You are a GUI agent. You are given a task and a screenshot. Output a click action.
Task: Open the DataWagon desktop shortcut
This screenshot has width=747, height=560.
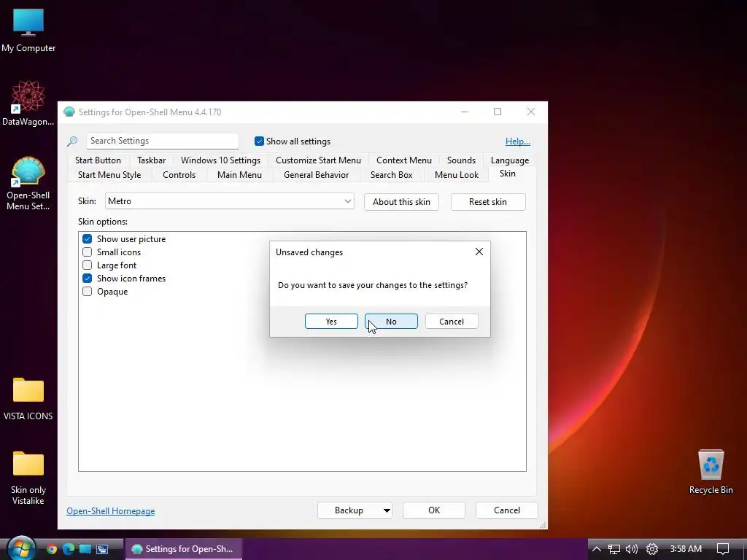click(x=28, y=104)
